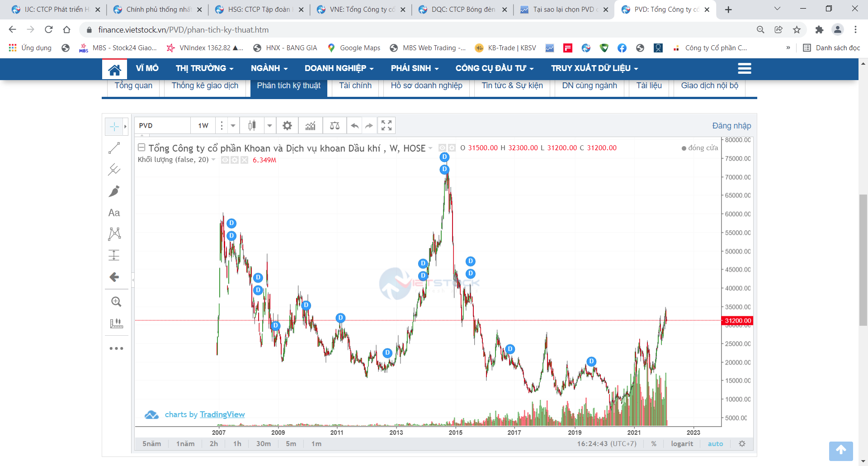Click the scroll-to-top arrow button
868x466 pixels.
click(841, 451)
